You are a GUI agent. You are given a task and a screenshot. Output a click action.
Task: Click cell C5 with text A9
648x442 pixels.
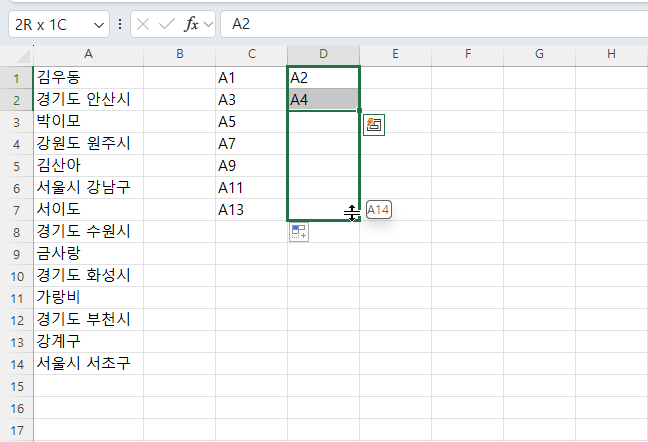pos(252,166)
